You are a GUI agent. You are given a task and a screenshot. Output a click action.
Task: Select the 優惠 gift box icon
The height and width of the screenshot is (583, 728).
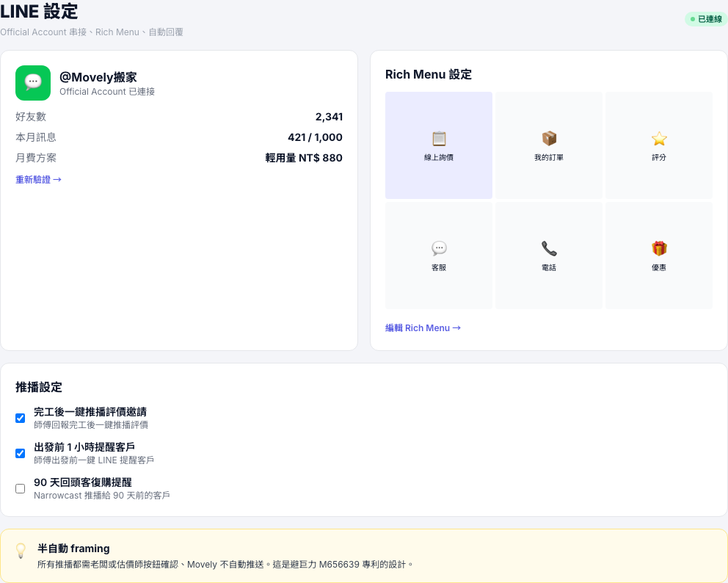(x=659, y=248)
